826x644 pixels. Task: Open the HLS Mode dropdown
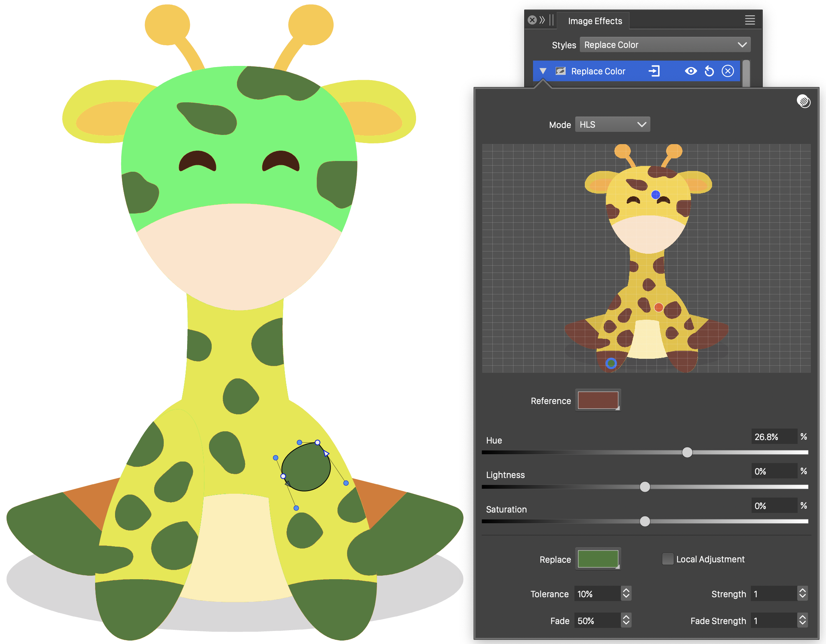(612, 125)
